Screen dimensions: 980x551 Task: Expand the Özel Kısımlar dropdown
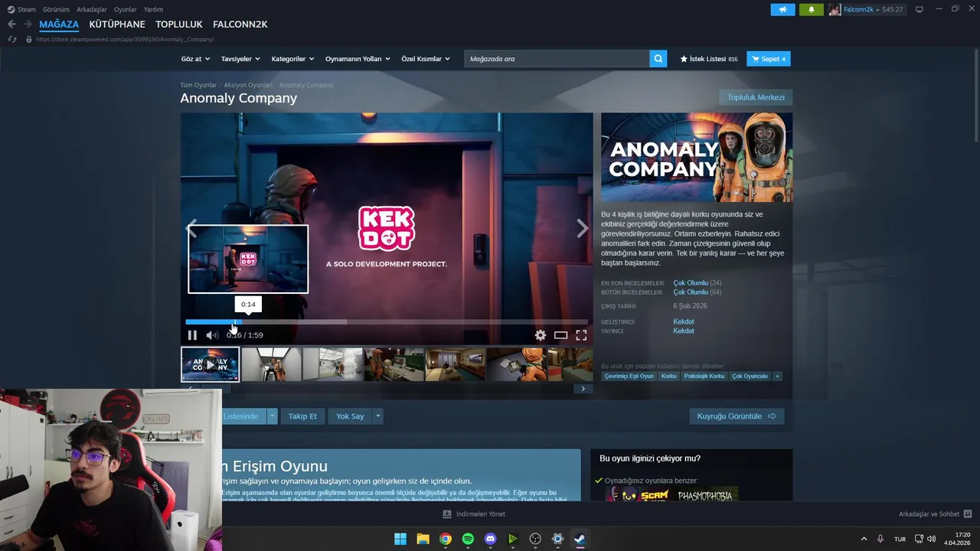tap(426, 59)
